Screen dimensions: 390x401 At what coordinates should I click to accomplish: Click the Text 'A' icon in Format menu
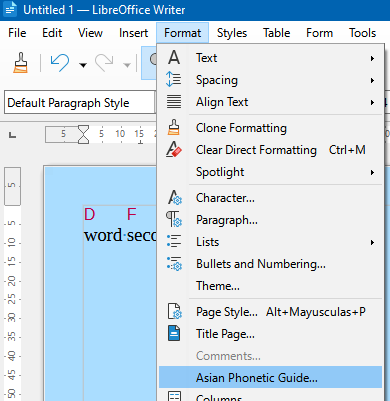coord(174,57)
